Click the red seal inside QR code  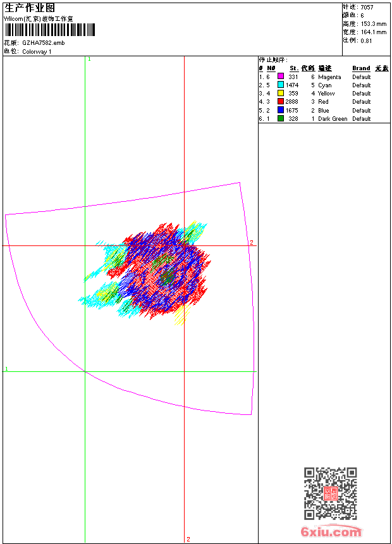(x=330, y=494)
